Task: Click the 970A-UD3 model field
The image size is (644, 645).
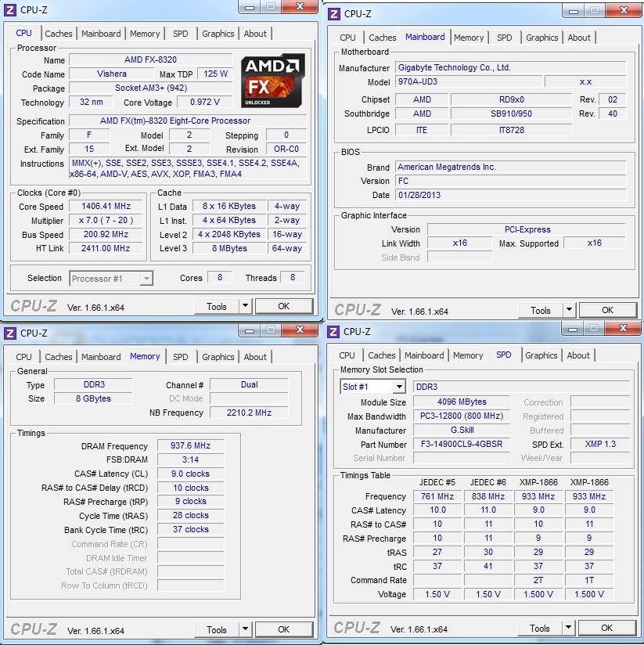Action: click(x=469, y=81)
